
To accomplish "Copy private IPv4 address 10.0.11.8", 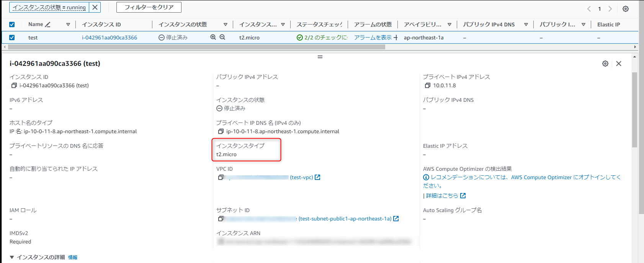I will coord(428,85).
